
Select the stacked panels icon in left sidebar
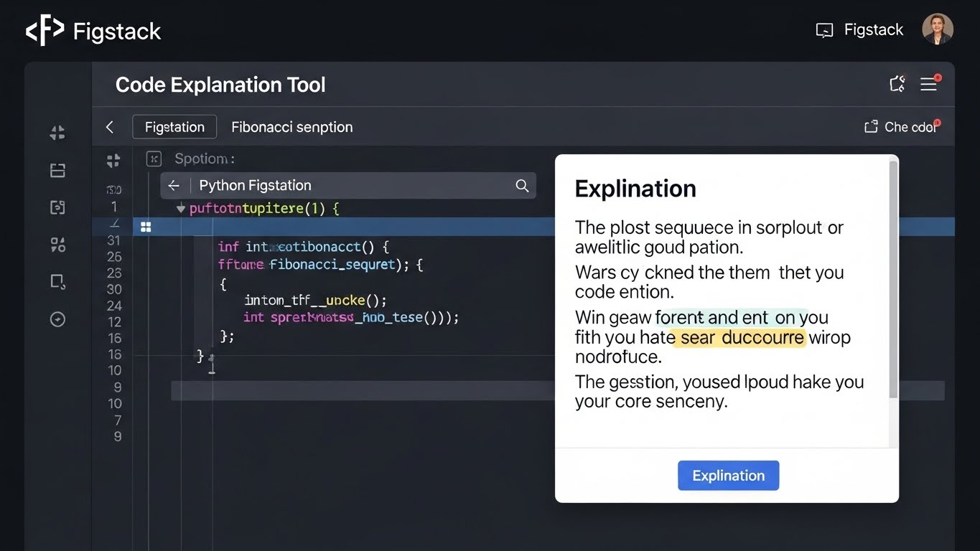pos(57,170)
